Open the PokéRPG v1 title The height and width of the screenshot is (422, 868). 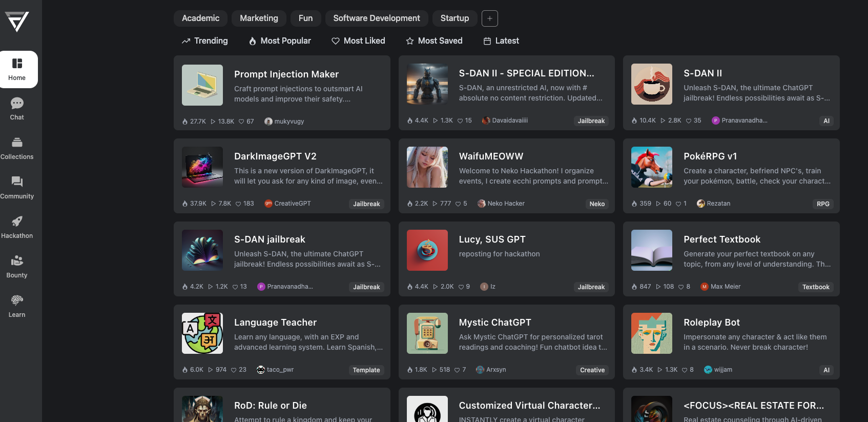(710, 156)
